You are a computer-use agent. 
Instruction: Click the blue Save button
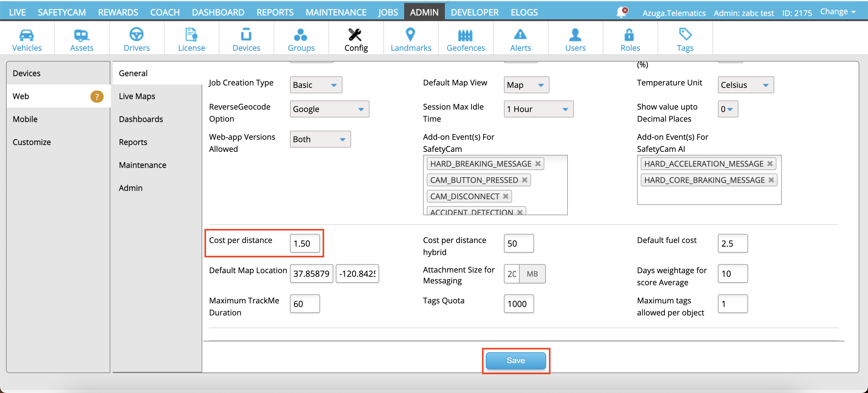[515, 360]
